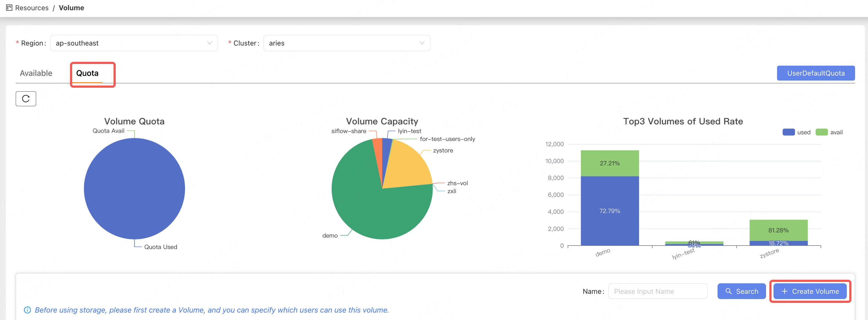
Task: Click the blue lyin-test pie slice
Action: [386, 152]
